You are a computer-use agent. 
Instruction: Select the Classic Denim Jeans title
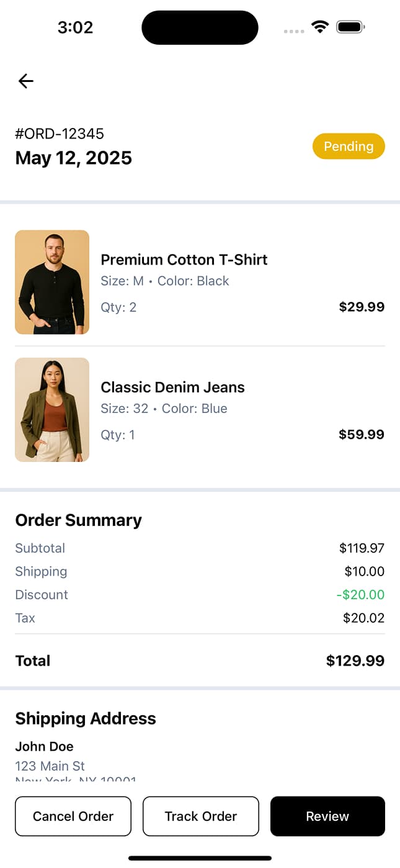coord(172,387)
